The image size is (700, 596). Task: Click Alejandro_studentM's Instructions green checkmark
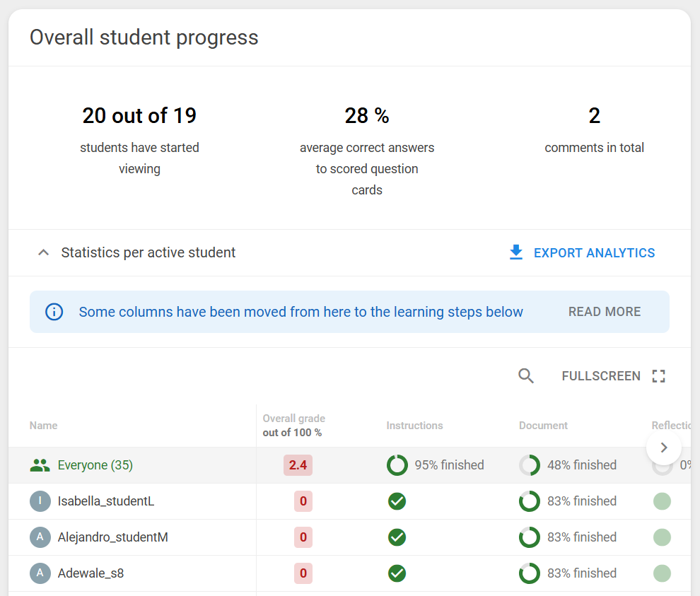tap(397, 537)
